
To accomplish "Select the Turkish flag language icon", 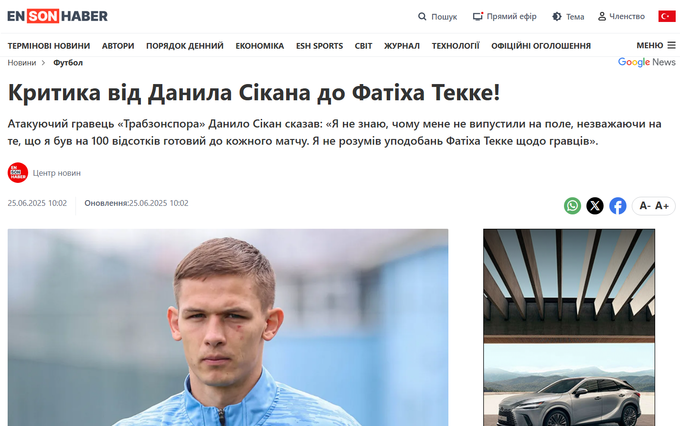I will [667, 16].
